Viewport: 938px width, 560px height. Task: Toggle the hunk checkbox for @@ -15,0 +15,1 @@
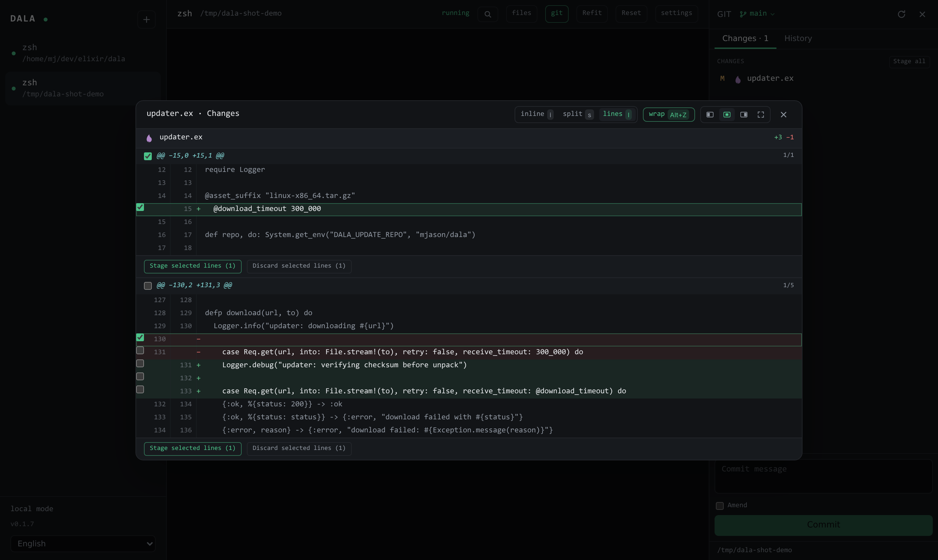(148, 156)
